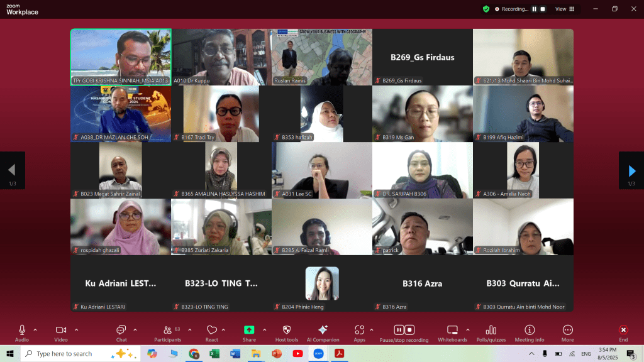Screen dimensions: 644x362
Task: Click the green Share screen icon
Action: pos(249,330)
